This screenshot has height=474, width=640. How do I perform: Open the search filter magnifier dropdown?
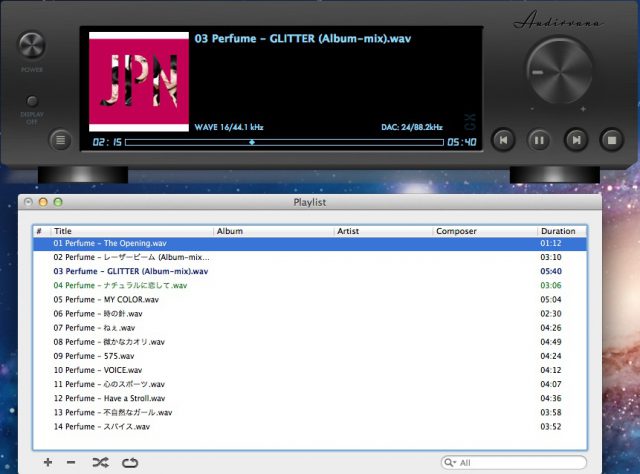[x=450, y=463]
